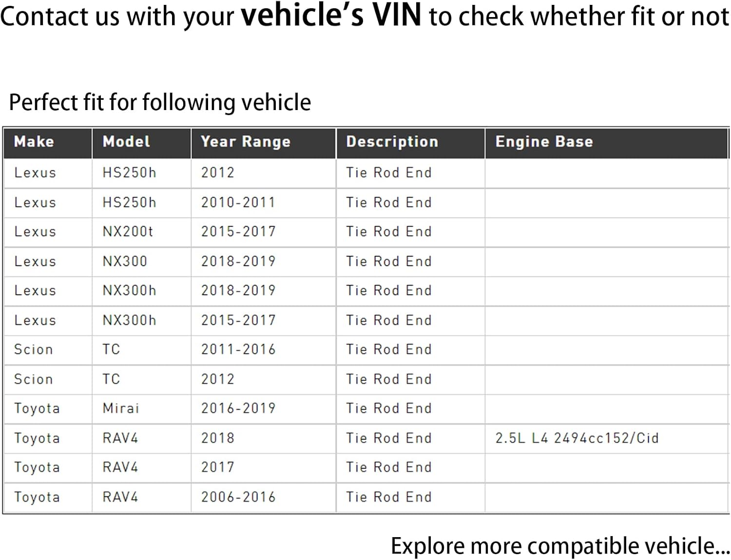Click the Model column header

click(x=126, y=142)
